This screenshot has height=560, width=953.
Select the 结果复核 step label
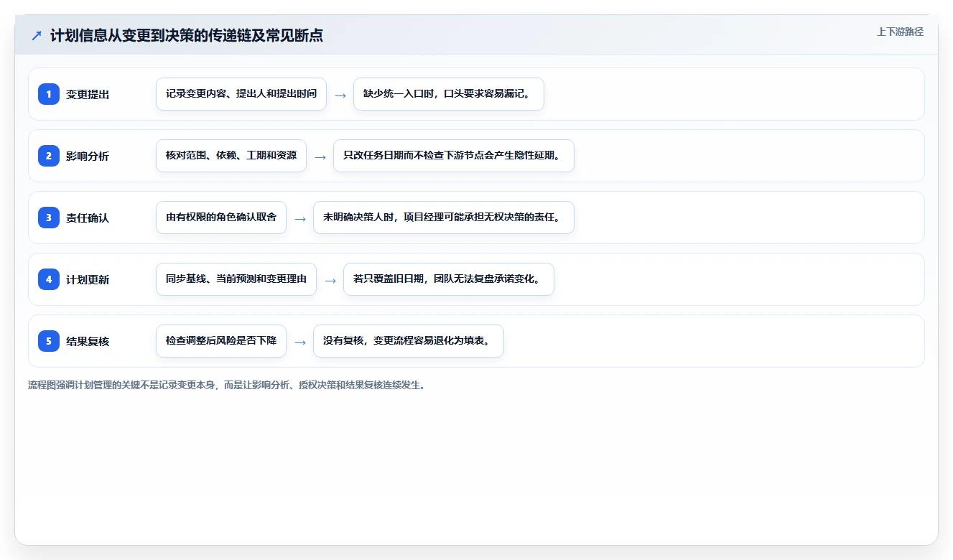tap(88, 341)
